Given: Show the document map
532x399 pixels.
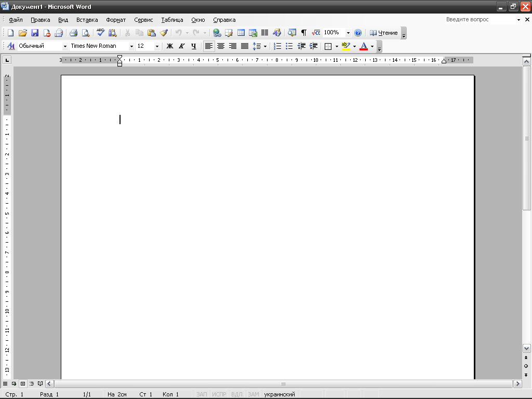Looking at the screenshot, I should 292,33.
